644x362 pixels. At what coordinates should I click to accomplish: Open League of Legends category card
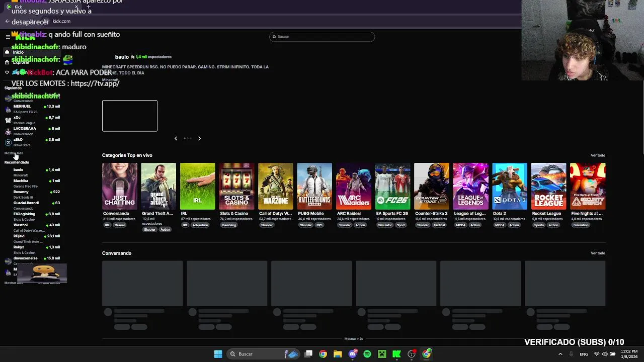[x=470, y=186]
